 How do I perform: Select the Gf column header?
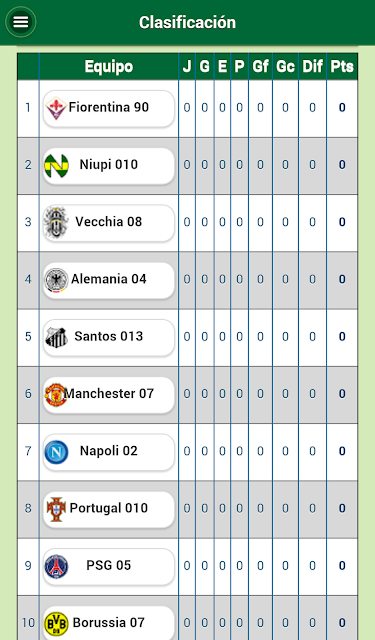260,66
